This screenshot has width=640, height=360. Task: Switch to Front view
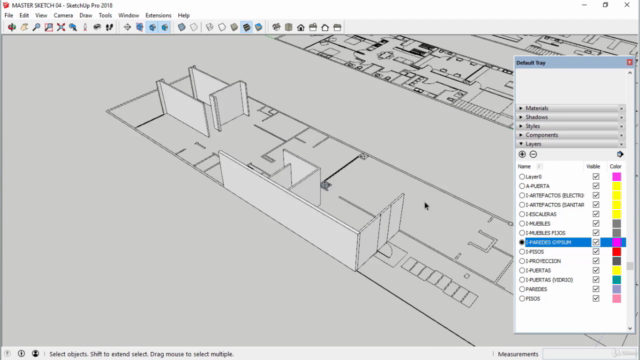coord(301,27)
